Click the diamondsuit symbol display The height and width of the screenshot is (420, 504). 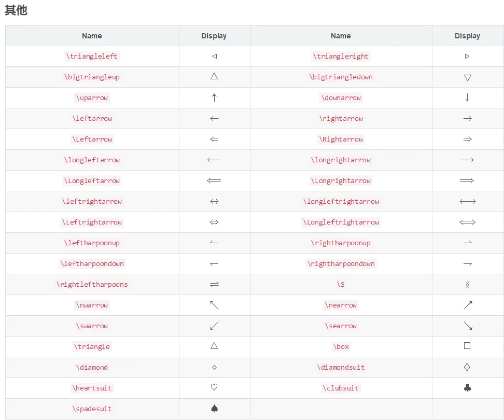(x=467, y=367)
